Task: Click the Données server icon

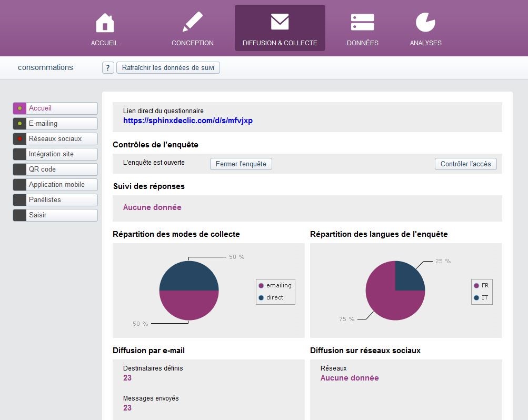Action: pyautogui.click(x=362, y=22)
